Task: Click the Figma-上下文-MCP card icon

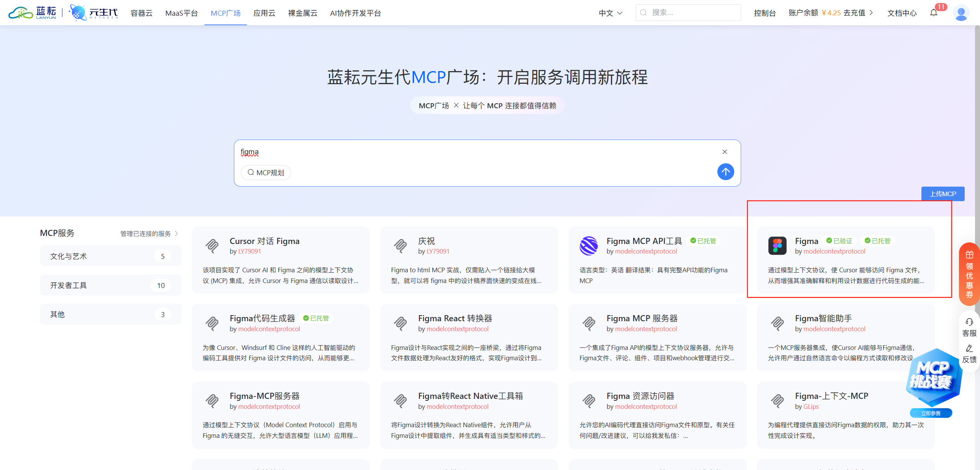Action: [x=777, y=401]
